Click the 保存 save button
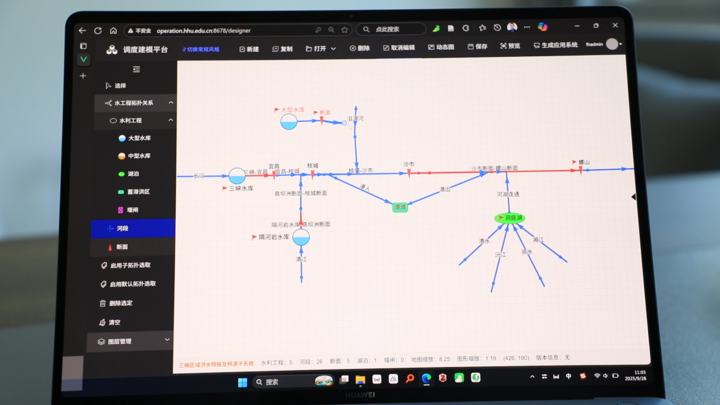Viewport: 720px width, 405px height. click(x=477, y=47)
